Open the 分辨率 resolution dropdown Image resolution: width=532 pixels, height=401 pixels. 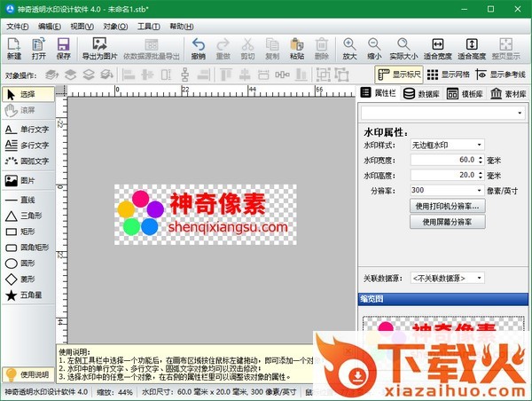(x=447, y=190)
